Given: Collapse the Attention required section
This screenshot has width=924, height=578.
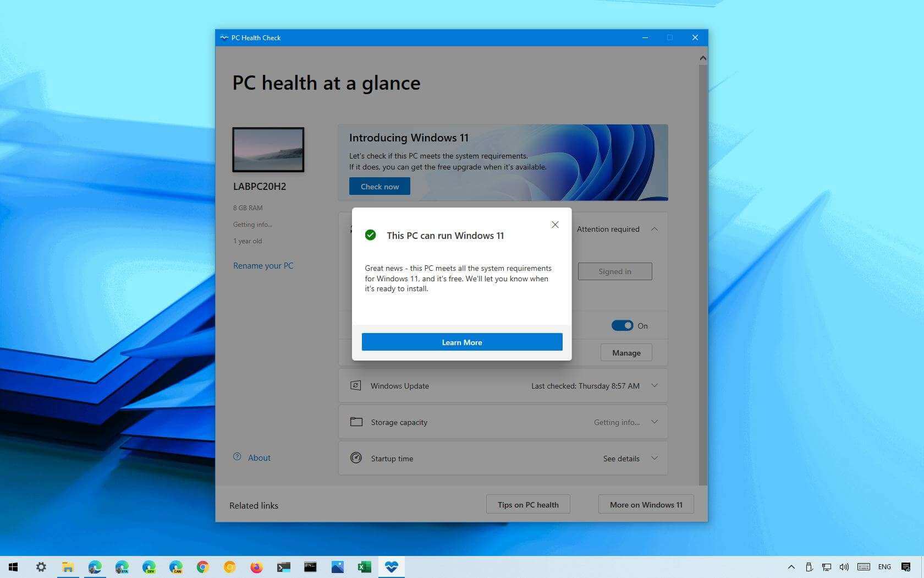Looking at the screenshot, I should coord(654,229).
